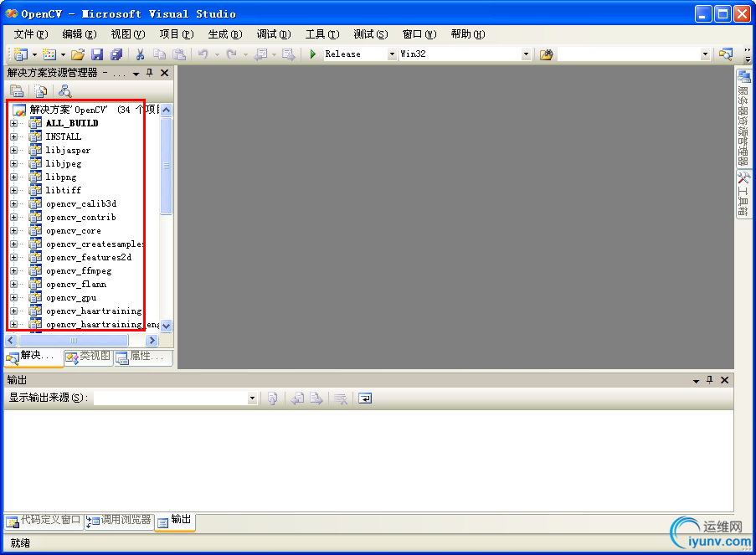Switch to the 类视图 (Class View) tab
This screenshot has width=756, height=555.
88,357
